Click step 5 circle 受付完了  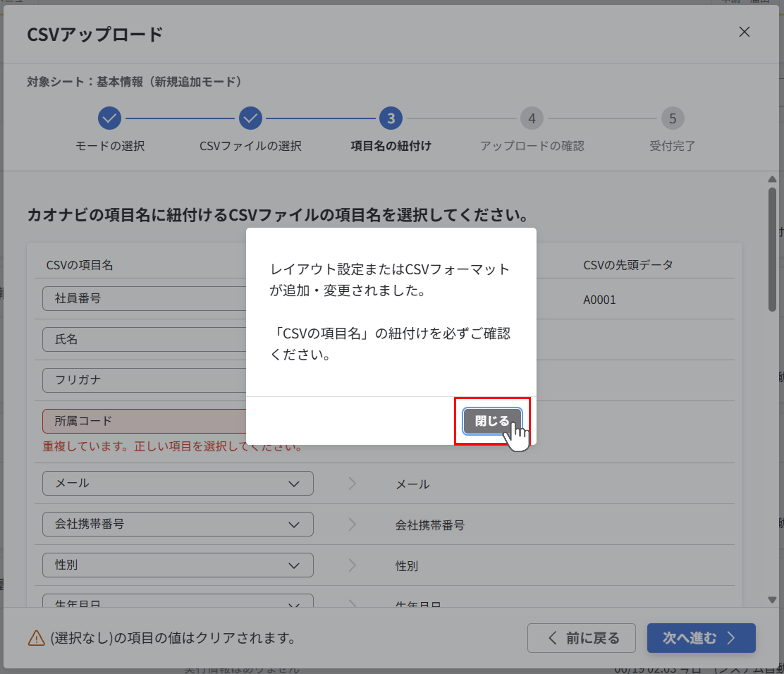point(672,118)
